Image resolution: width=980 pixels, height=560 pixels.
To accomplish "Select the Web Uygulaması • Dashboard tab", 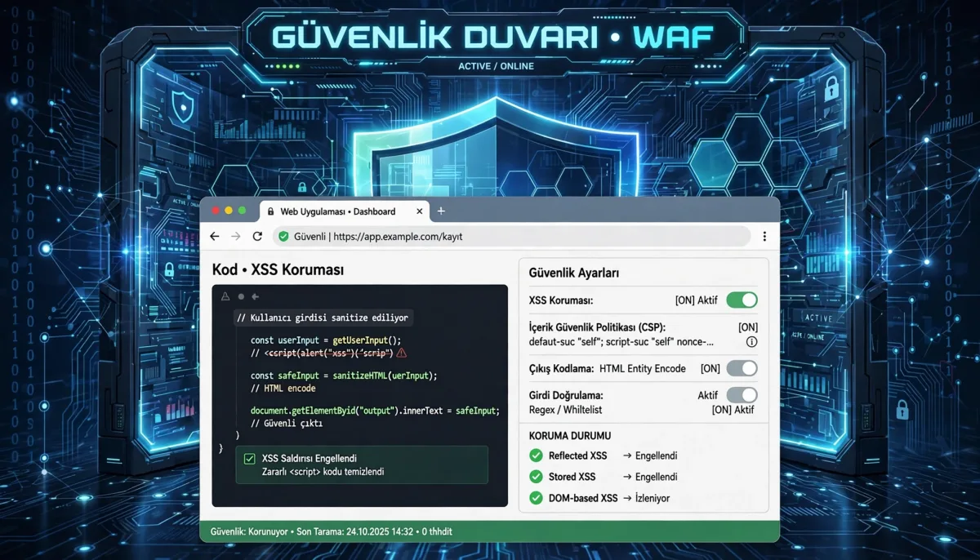I will (x=345, y=211).
